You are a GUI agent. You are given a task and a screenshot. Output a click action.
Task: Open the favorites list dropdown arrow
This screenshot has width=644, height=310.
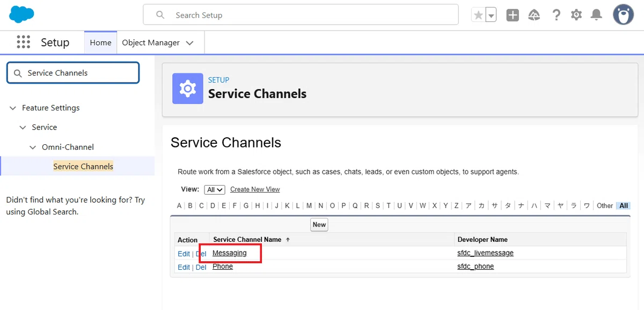coord(491,16)
